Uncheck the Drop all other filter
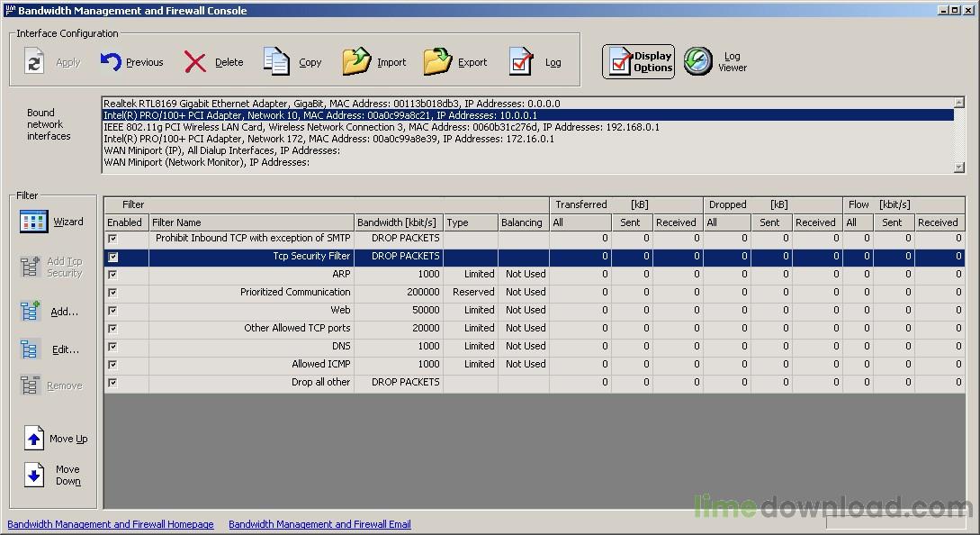The height and width of the screenshot is (535, 980). coord(112,382)
